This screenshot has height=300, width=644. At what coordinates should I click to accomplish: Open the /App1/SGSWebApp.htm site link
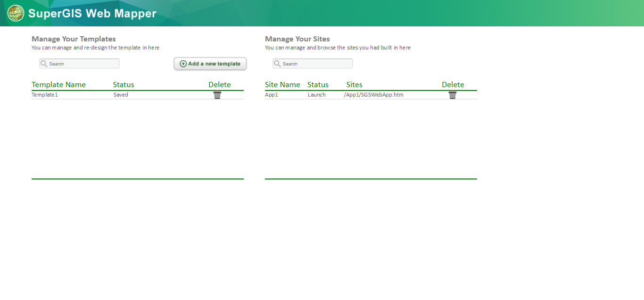[x=373, y=95]
